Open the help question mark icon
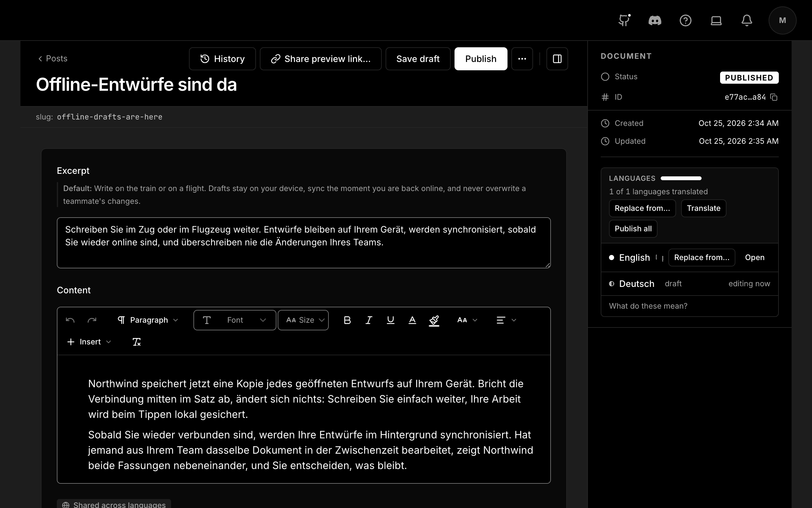The image size is (812, 508). point(685,20)
